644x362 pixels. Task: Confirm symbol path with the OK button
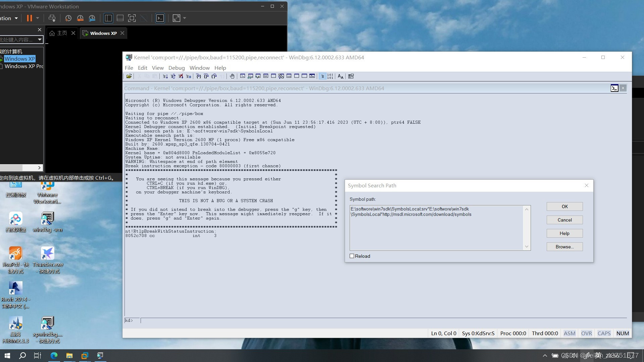coord(564,206)
